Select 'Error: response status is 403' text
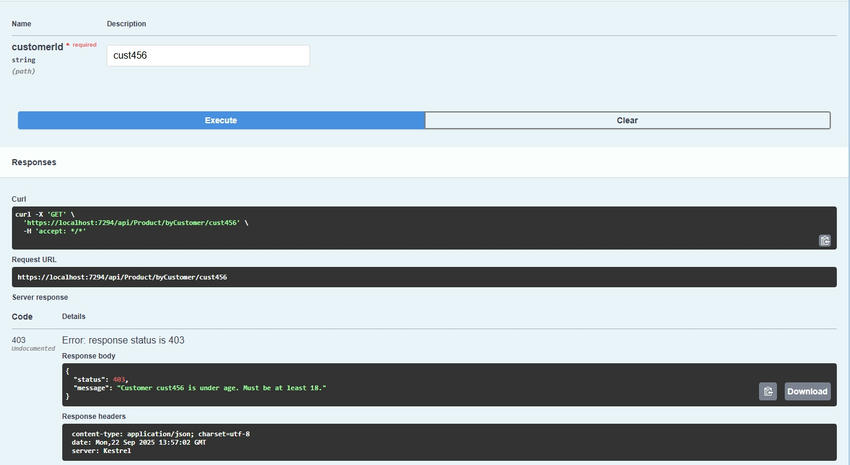This screenshot has height=465, width=850. pyautogui.click(x=123, y=340)
